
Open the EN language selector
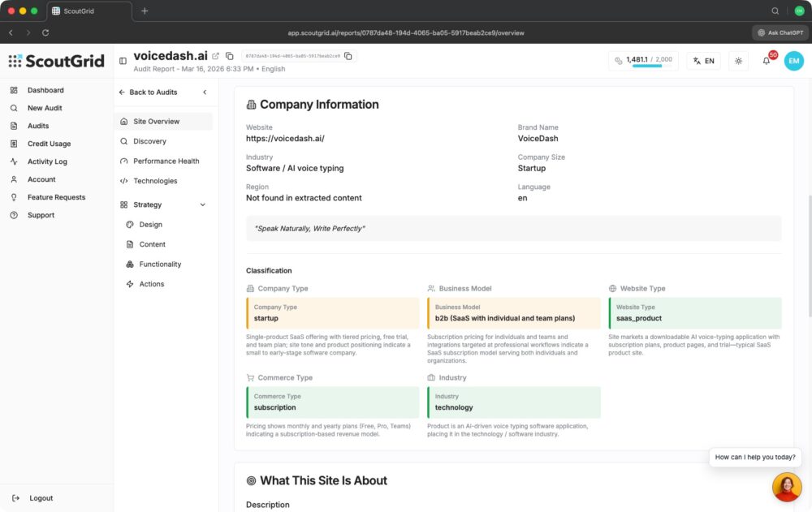(703, 61)
